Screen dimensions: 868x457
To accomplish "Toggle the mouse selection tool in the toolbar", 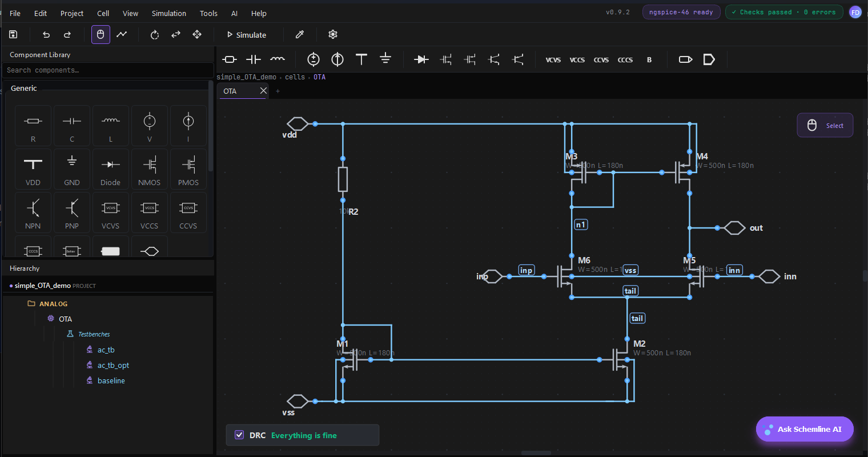I will (101, 35).
